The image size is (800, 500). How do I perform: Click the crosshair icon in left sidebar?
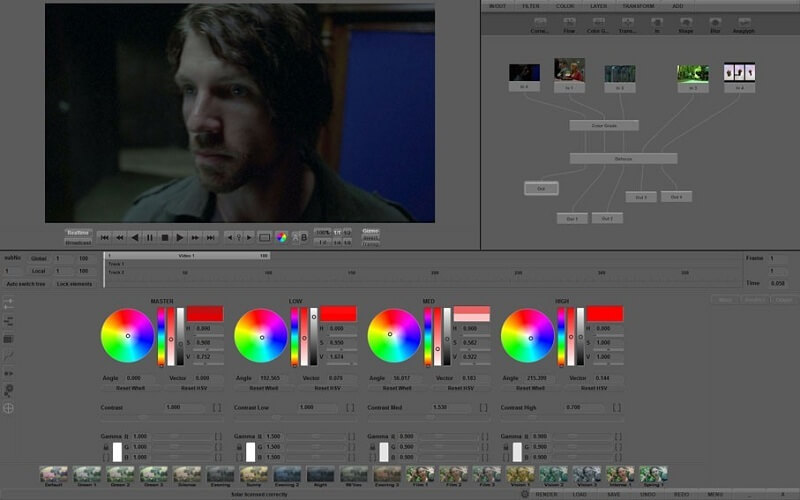[x=8, y=408]
